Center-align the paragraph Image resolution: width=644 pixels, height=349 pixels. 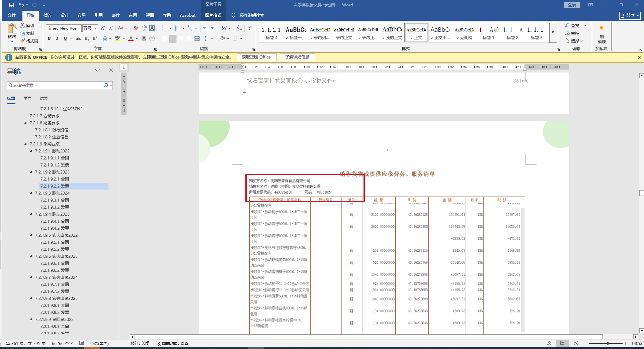pyautogui.click(x=172, y=39)
